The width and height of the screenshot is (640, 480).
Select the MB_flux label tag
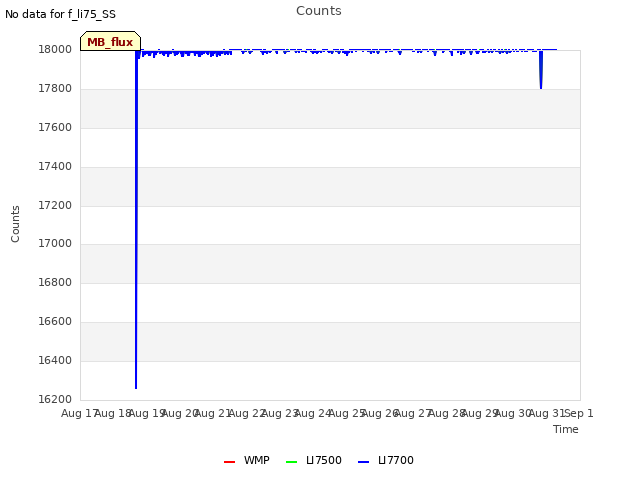tap(110, 41)
